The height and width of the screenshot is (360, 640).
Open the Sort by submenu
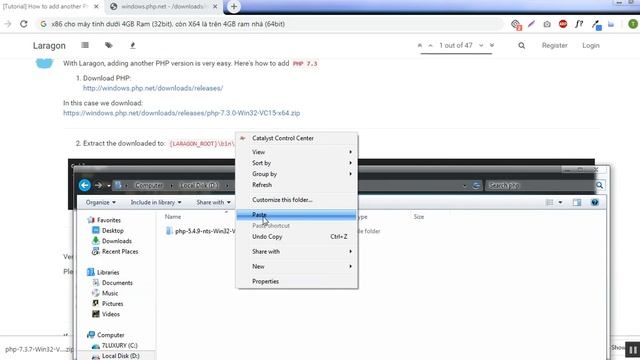297,163
